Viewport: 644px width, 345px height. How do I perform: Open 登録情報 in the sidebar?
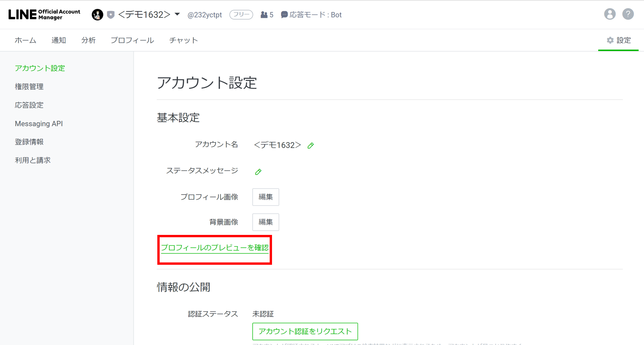(x=29, y=142)
